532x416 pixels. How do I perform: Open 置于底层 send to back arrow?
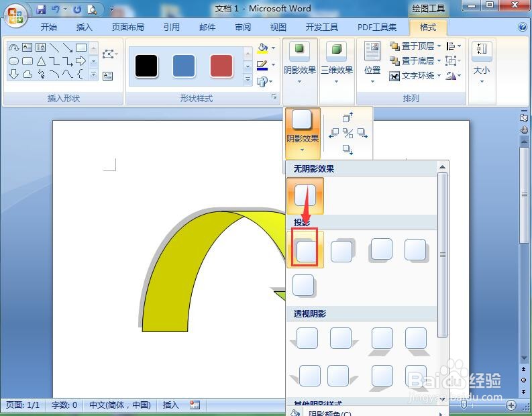pyautogui.click(x=439, y=61)
